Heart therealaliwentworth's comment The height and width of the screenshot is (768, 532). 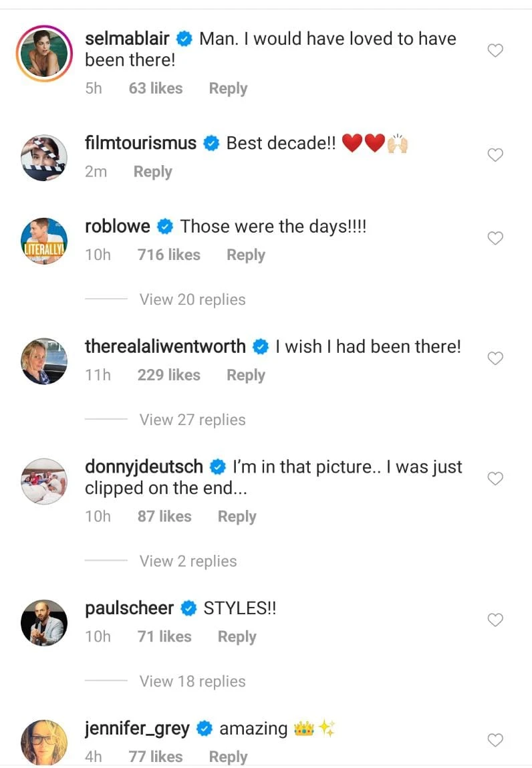[495, 359]
